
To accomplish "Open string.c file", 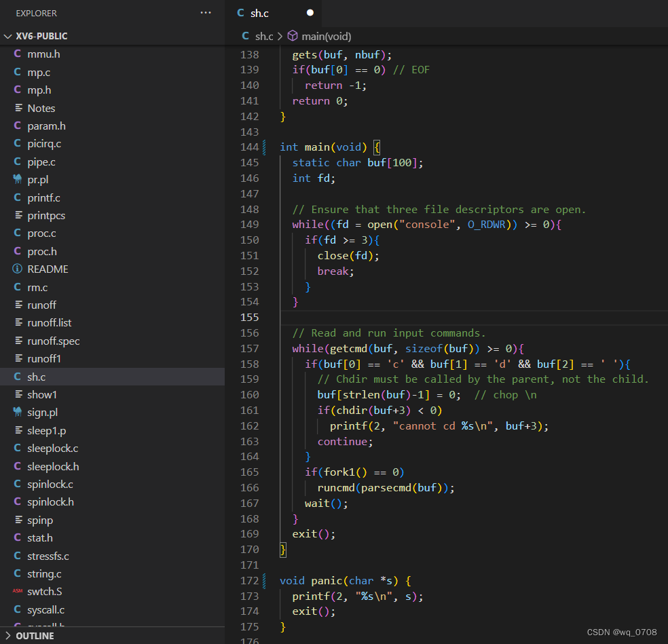I will click(x=44, y=574).
